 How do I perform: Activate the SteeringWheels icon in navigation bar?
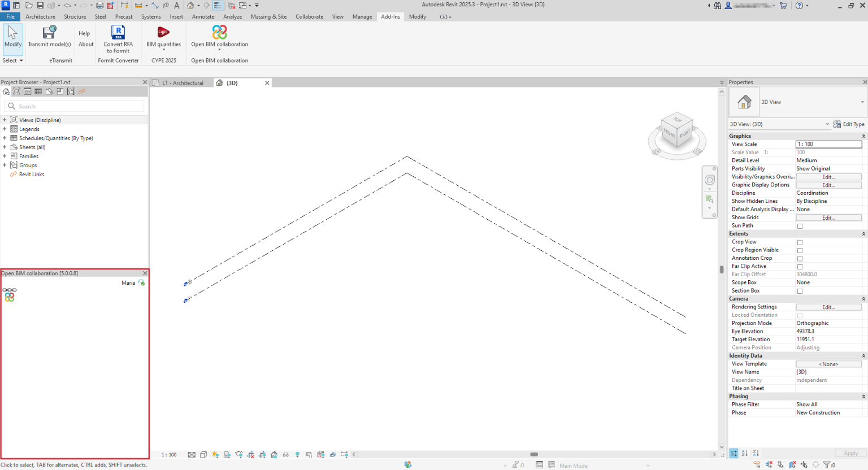[x=710, y=180]
